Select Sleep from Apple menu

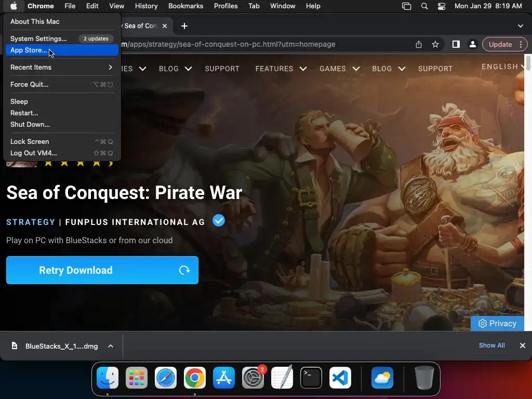62,101
